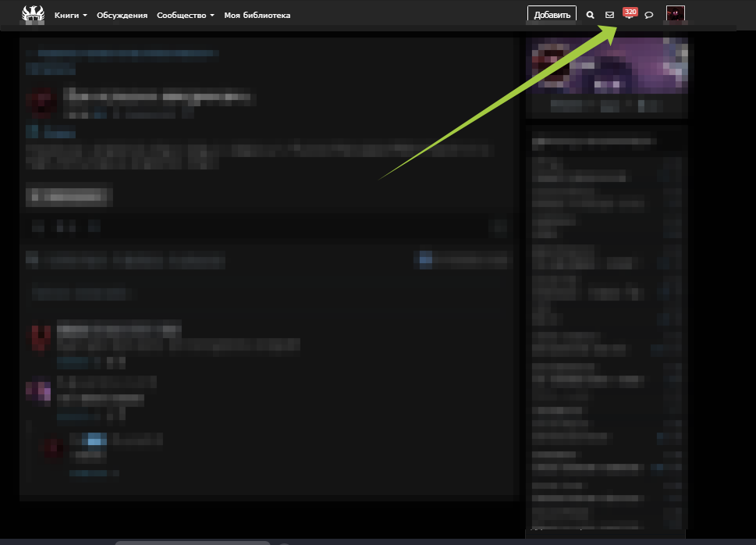Image resolution: width=756 pixels, height=545 pixels.
Task: Open the purple banner image in sidebar
Action: click(x=607, y=65)
